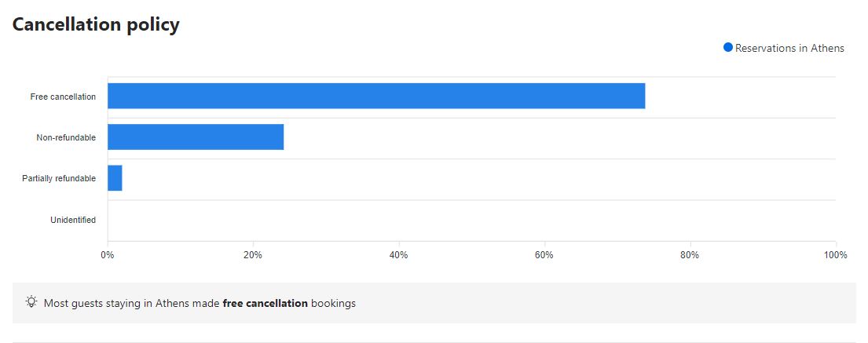Toggle the Reservations in Athens legend label
Screen dimensions: 868x343
coord(789,49)
